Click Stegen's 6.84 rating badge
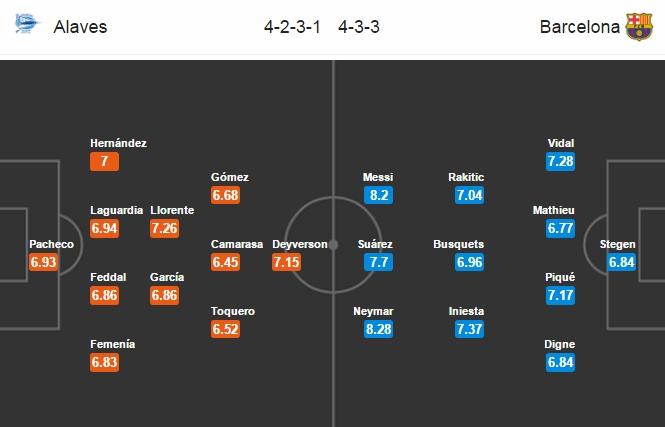 click(620, 263)
